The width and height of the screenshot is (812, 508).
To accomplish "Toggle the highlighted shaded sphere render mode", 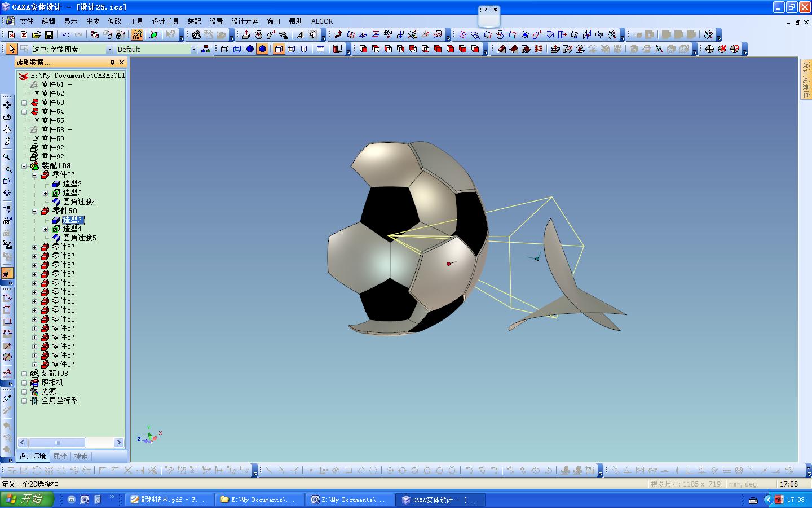I will [x=262, y=49].
